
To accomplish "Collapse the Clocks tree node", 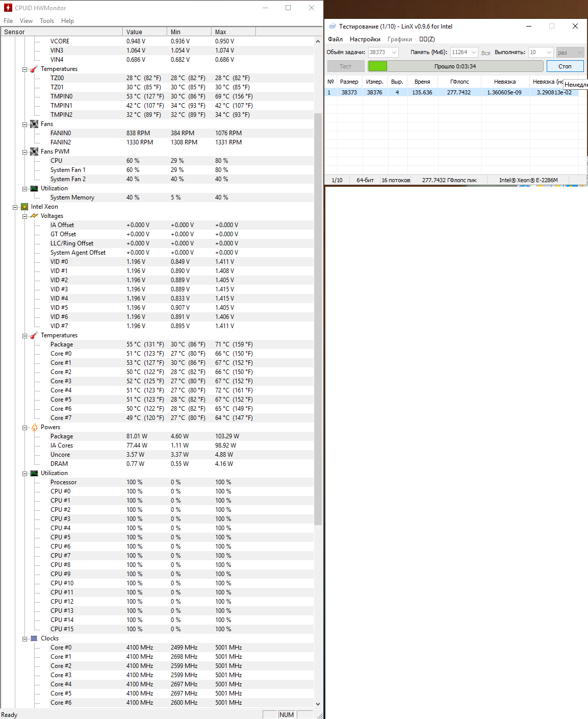I will [x=24, y=638].
